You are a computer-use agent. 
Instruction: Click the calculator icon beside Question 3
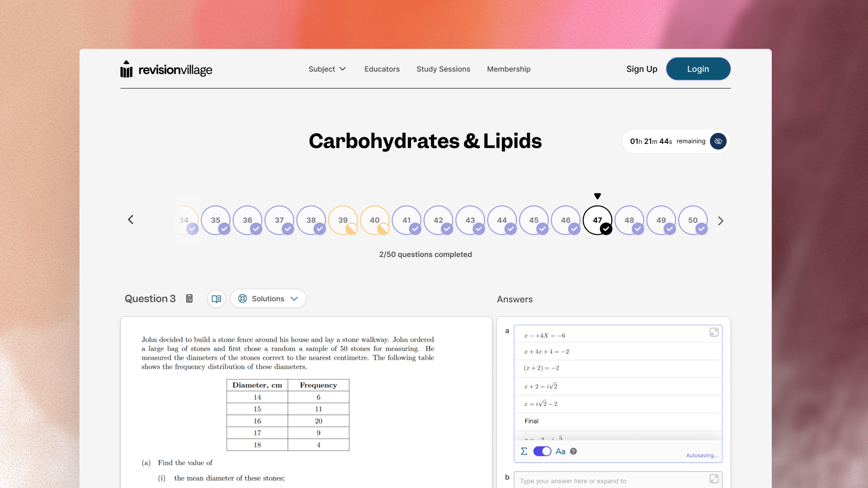pos(189,299)
